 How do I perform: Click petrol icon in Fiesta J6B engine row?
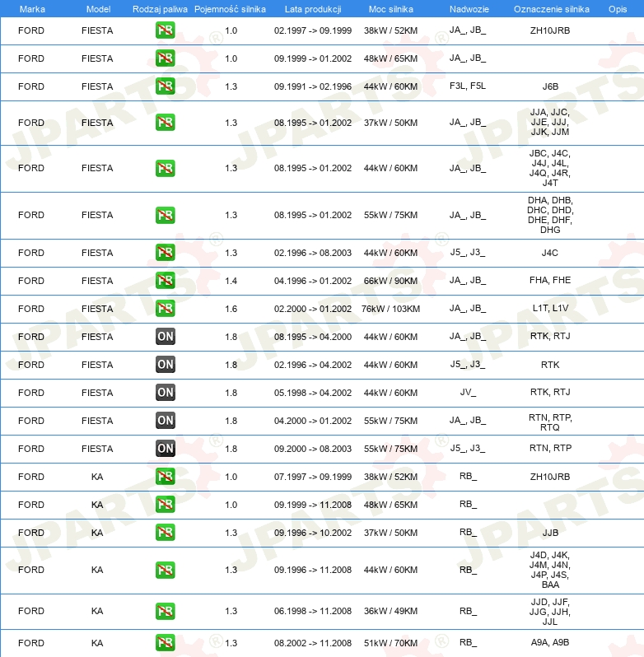(x=165, y=86)
